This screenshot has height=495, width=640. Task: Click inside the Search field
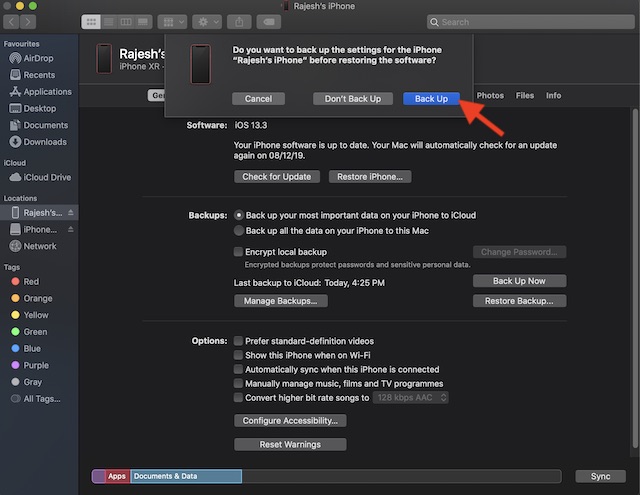530,22
